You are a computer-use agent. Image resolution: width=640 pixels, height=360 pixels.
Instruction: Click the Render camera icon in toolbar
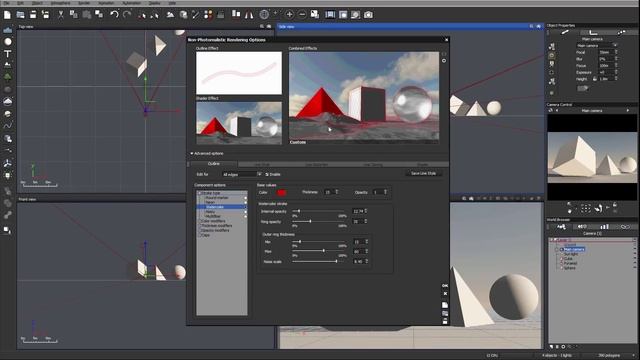[368, 15]
